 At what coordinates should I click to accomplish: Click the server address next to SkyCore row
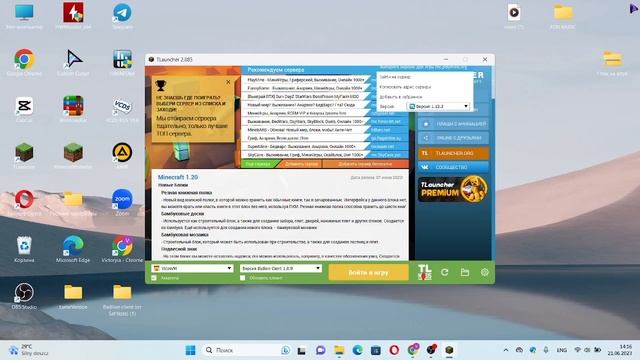click(x=386, y=155)
